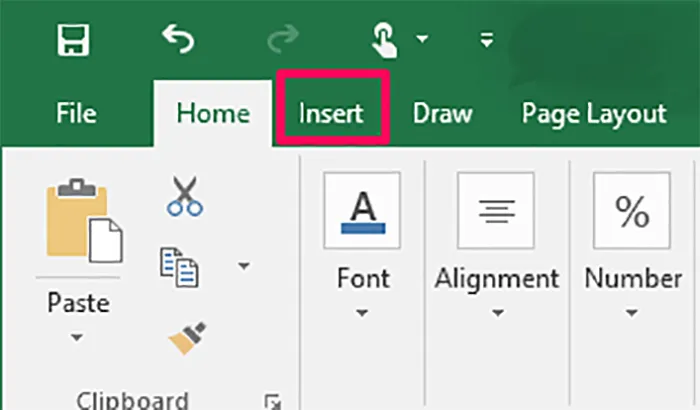700x410 pixels.
Task: Switch to the Insert tab
Action: (x=331, y=113)
